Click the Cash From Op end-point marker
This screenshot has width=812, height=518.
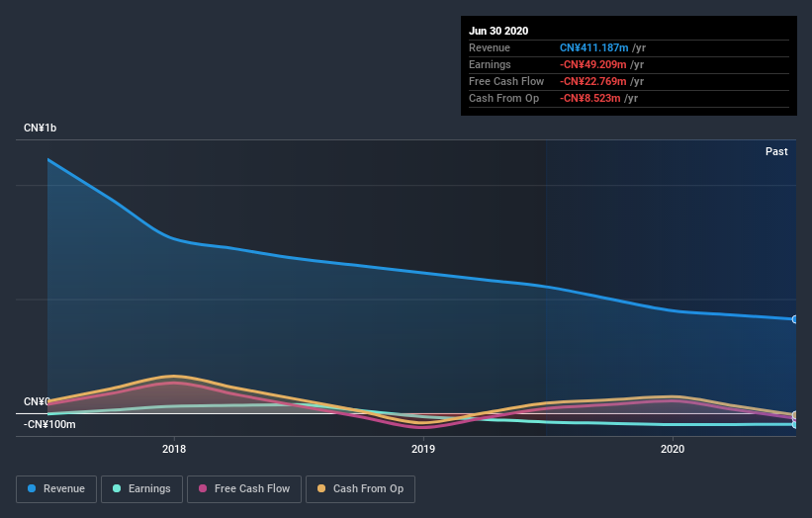795,415
